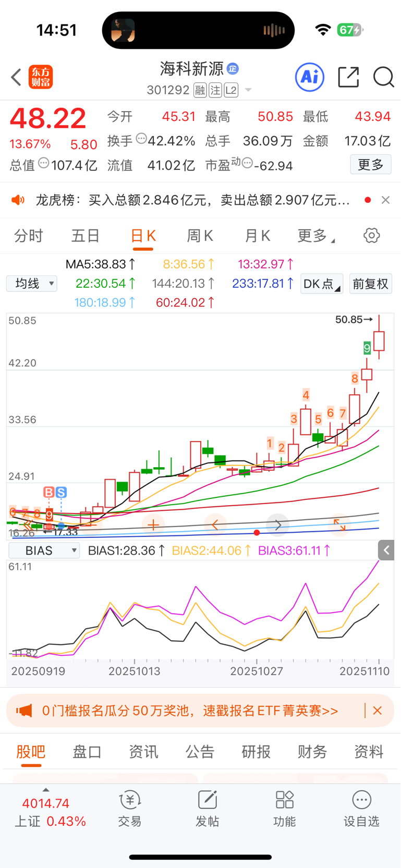Viewport: 401px width, 868px height.
Task: Open the 功能 functions icon
Action: [284, 809]
